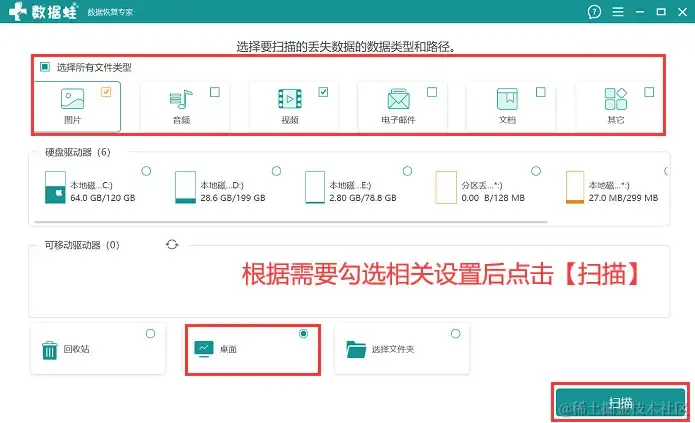Click the D: drive disk icon
The width and height of the screenshot is (695, 423).
coord(185,188)
